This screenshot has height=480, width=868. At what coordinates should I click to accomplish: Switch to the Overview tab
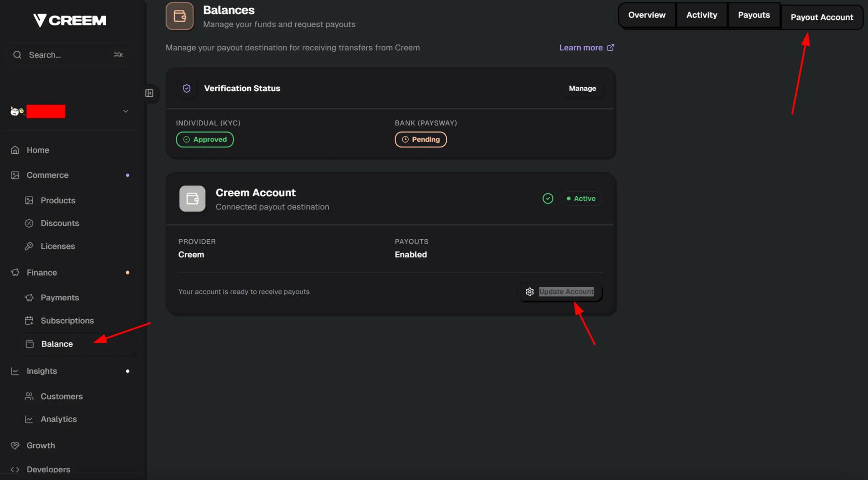tap(646, 15)
